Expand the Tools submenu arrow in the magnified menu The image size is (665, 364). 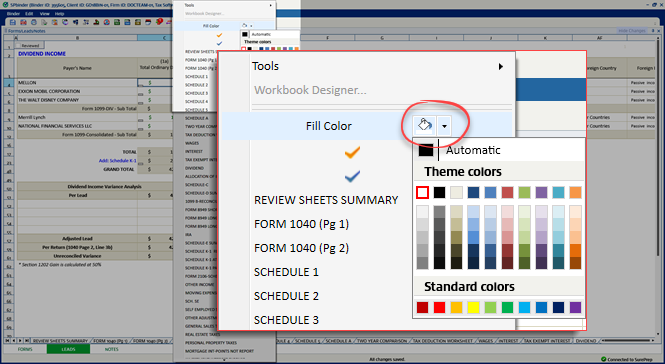coord(501,66)
